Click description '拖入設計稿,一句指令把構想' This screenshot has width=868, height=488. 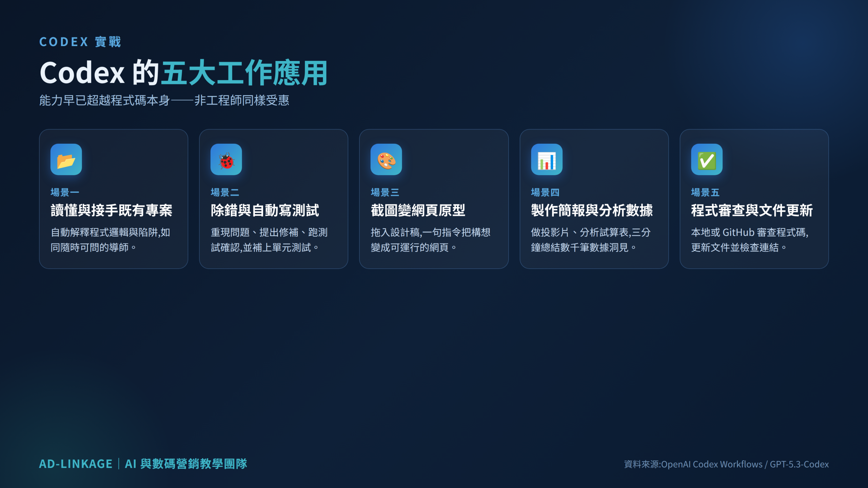[x=431, y=232]
